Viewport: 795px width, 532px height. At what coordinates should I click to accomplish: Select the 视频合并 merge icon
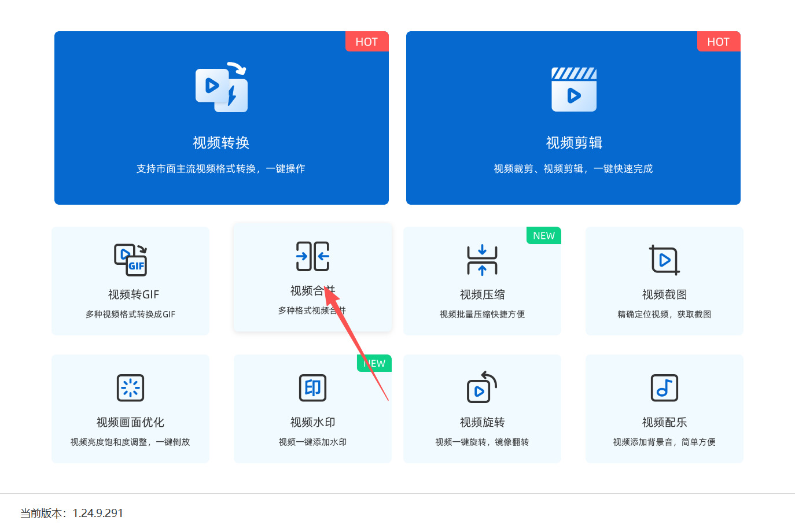click(x=313, y=256)
